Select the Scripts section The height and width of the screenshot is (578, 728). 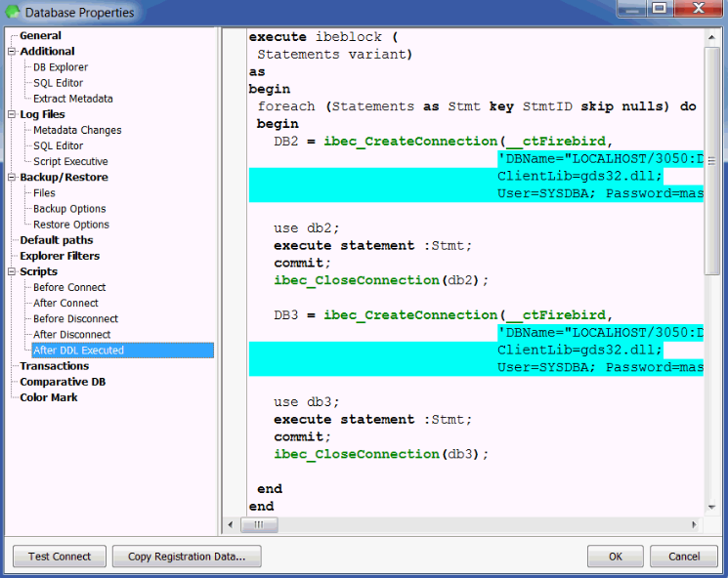point(38,271)
